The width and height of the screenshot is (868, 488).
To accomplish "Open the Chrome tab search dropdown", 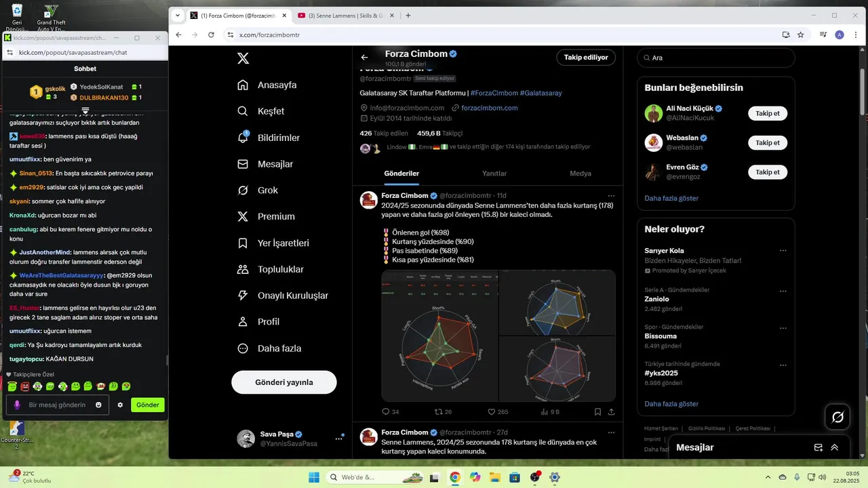I will [178, 15].
